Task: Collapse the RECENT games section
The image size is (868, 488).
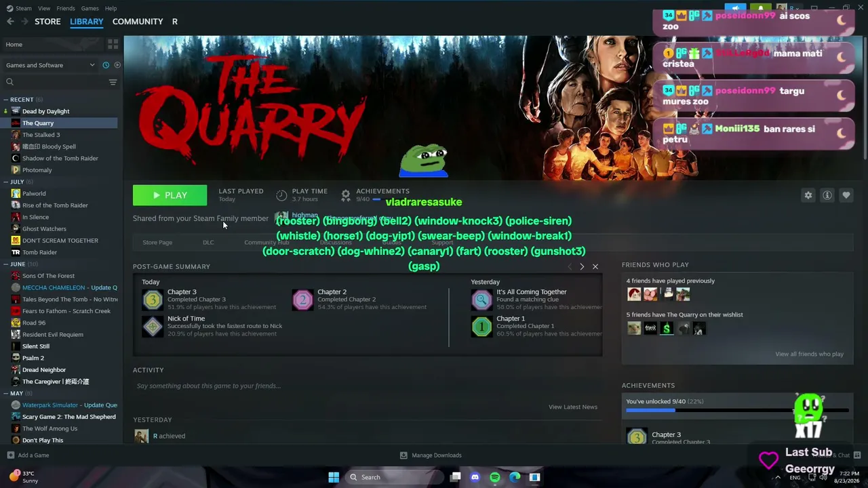Action: tap(7, 100)
